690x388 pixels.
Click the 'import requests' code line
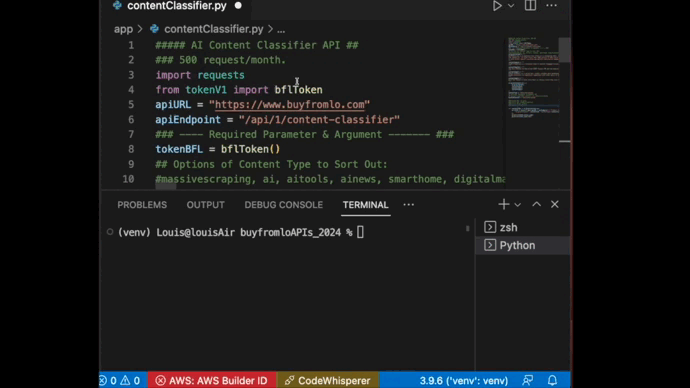tap(200, 75)
